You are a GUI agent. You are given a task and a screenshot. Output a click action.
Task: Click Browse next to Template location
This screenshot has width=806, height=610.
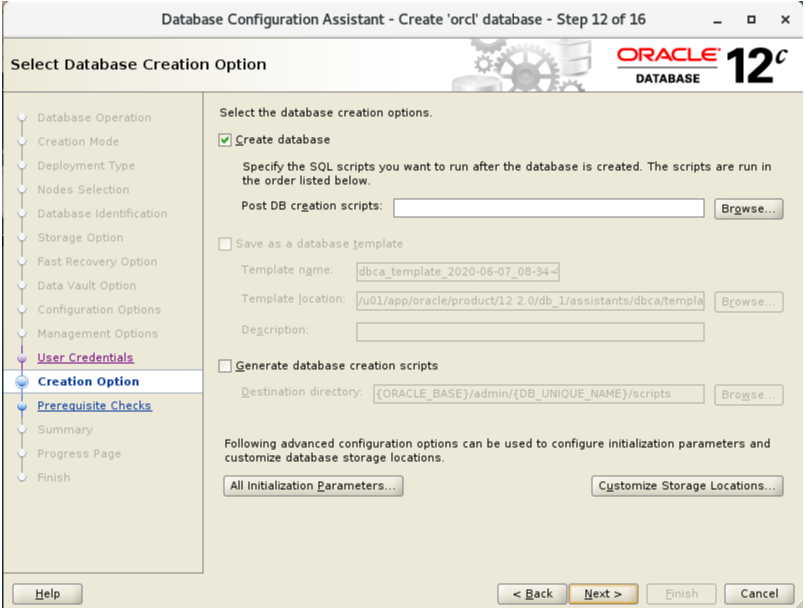tap(748, 302)
